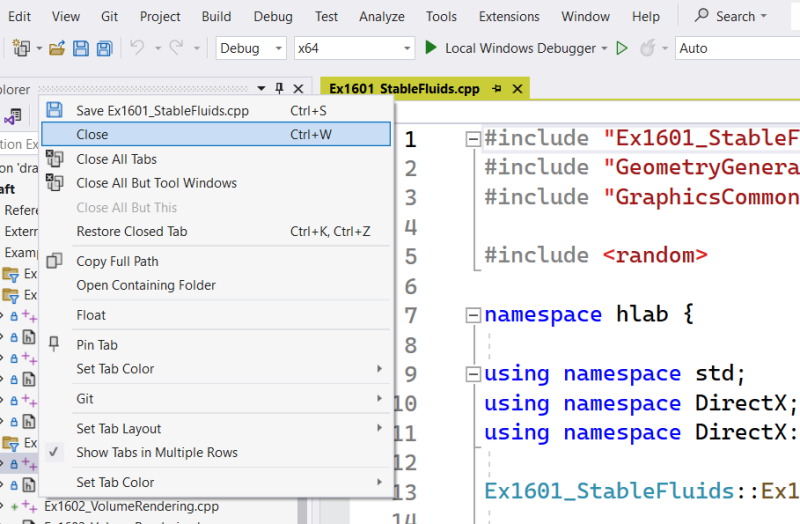Click the Search magnifier in title bar
The width and height of the screenshot is (800, 524).
pyautogui.click(x=703, y=16)
